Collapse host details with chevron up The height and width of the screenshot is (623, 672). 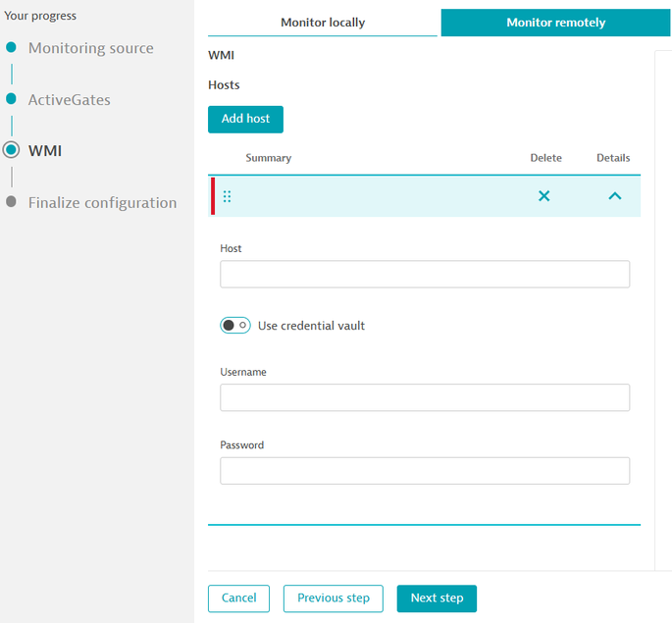[x=614, y=196]
